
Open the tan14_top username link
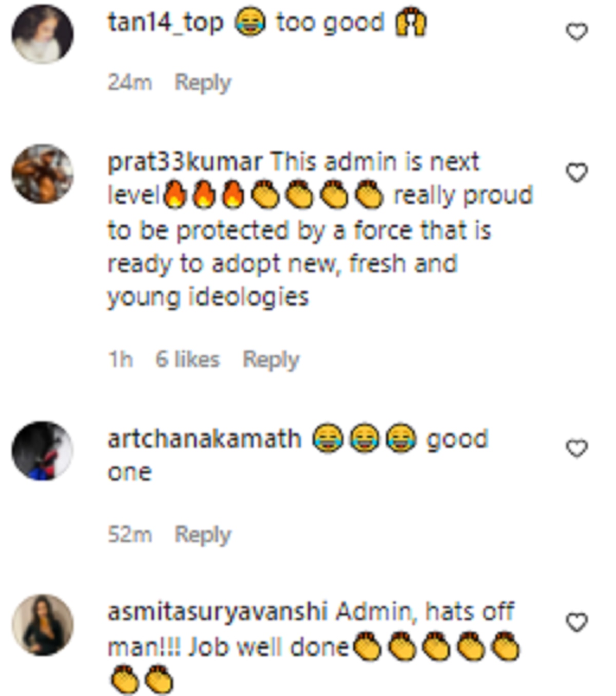pyautogui.click(x=165, y=23)
